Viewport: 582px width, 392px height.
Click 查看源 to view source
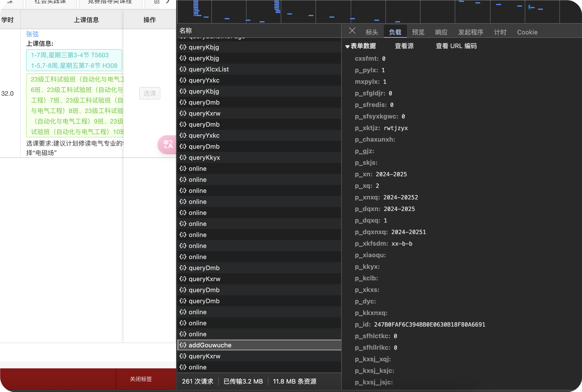404,46
